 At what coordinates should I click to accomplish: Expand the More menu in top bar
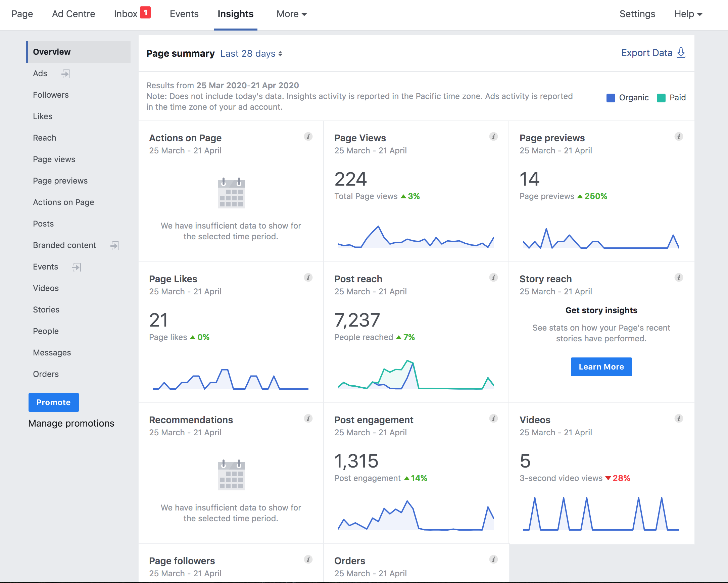click(x=291, y=14)
